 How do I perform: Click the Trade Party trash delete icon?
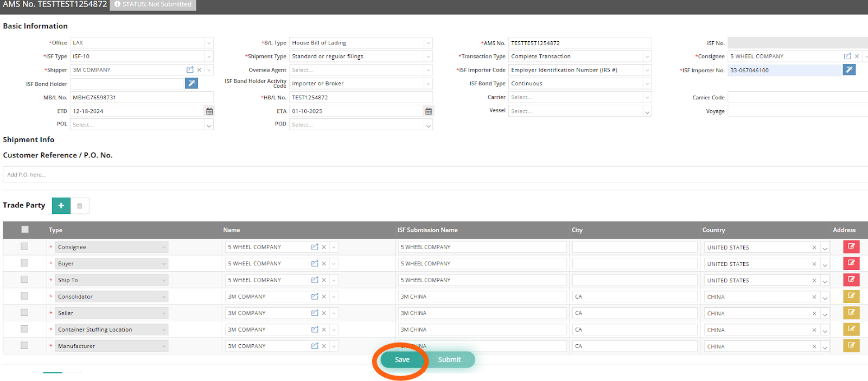80,206
